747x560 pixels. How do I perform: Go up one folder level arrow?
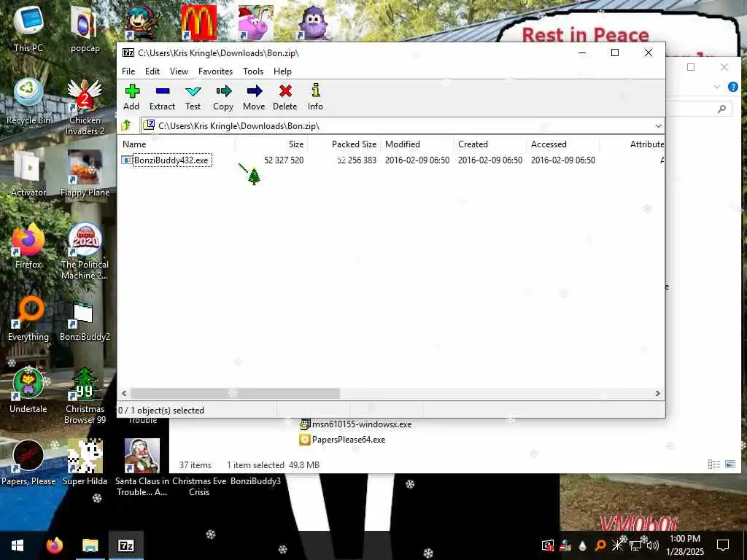point(126,125)
